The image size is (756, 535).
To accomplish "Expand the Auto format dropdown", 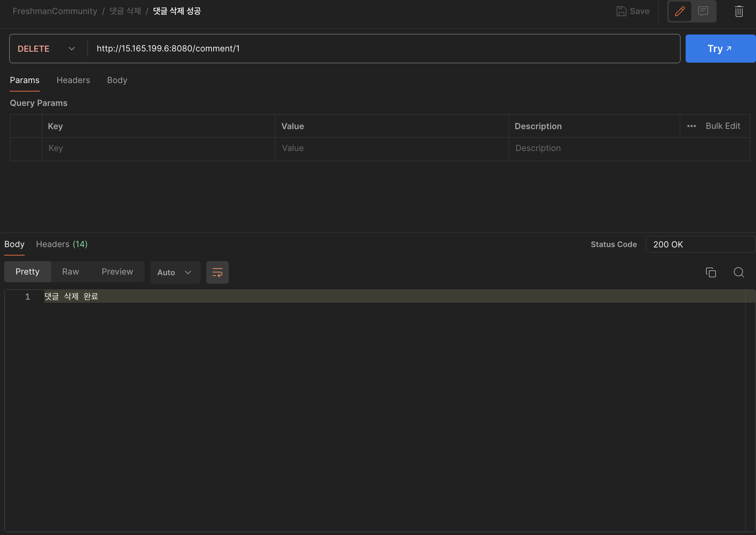I will pyautogui.click(x=175, y=272).
